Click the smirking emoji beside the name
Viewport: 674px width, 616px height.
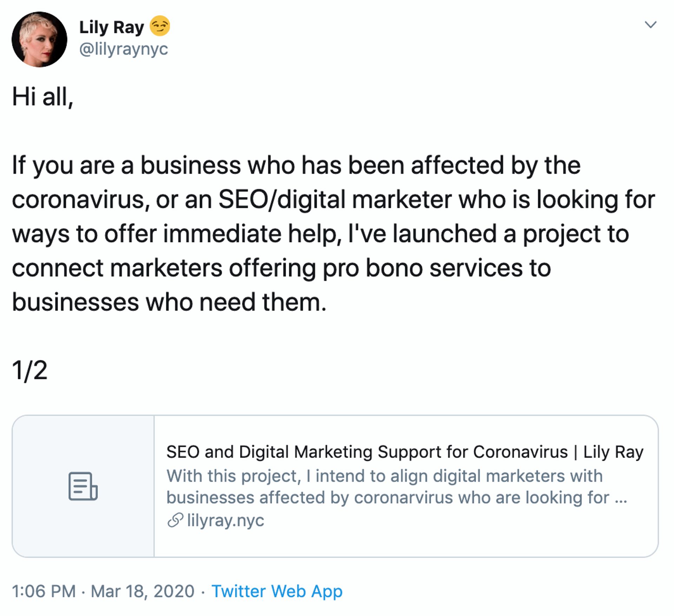[160, 26]
